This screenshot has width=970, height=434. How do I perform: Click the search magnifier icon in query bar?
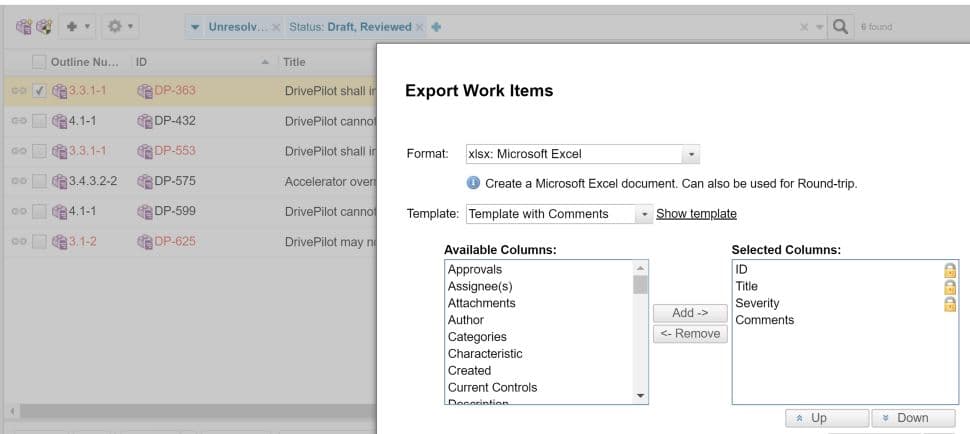coord(841,27)
